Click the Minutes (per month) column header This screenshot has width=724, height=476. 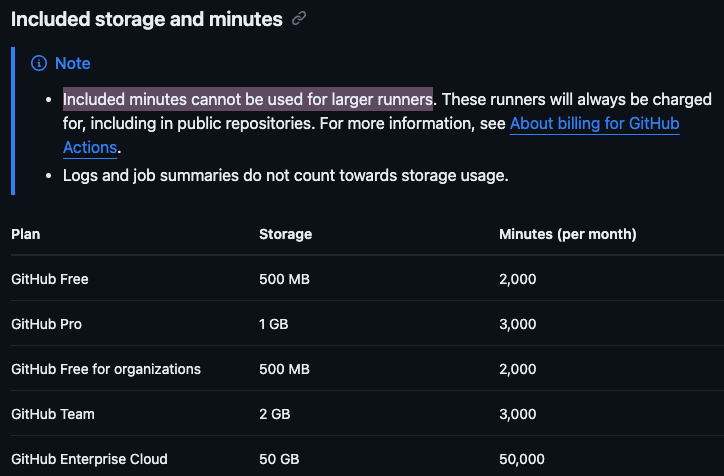[567, 234]
